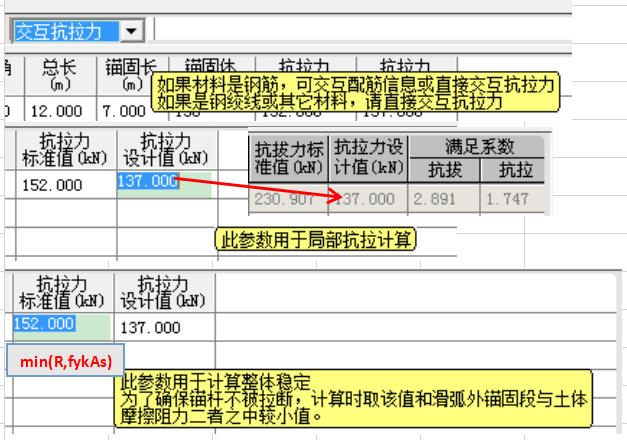Screen dimensions: 627x440
Task: Select the 7.000 anchorage length cell
Action: [125, 109]
